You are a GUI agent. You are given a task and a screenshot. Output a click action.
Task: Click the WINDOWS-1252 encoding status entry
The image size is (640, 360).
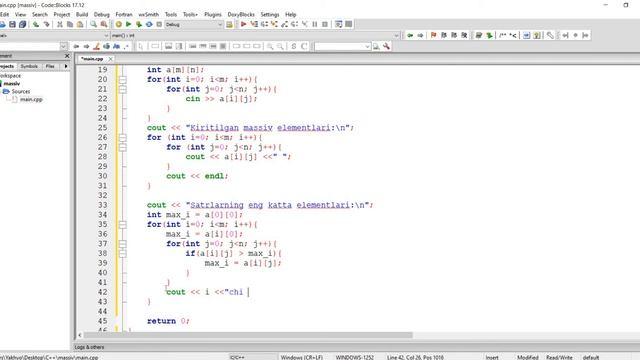(355, 357)
